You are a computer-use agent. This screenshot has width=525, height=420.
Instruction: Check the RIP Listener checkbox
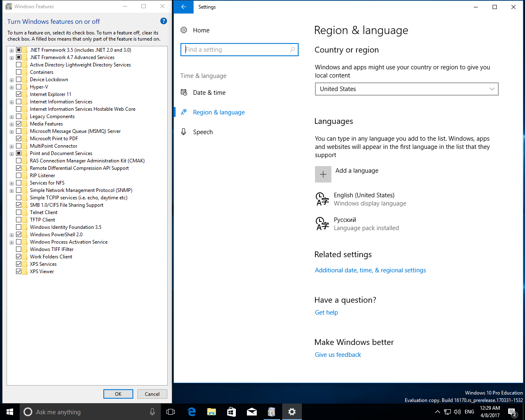pyautogui.click(x=19, y=176)
